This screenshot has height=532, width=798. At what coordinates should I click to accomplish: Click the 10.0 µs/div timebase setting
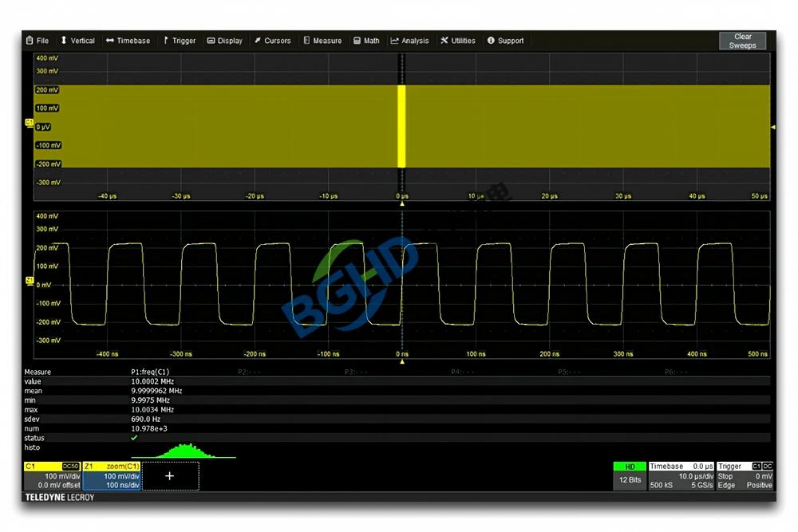tap(696, 476)
